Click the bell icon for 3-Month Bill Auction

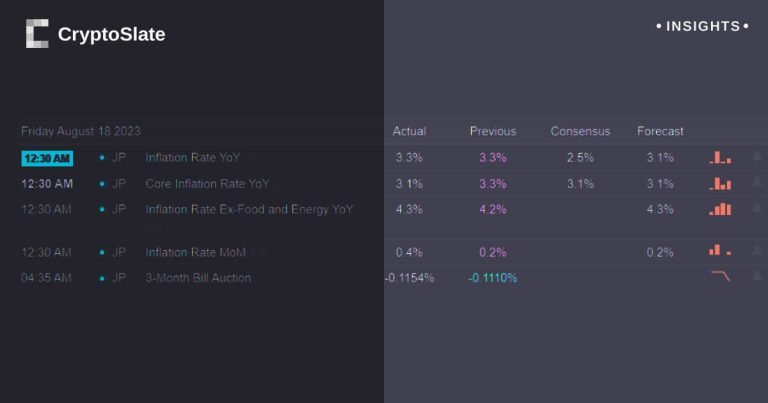757,277
